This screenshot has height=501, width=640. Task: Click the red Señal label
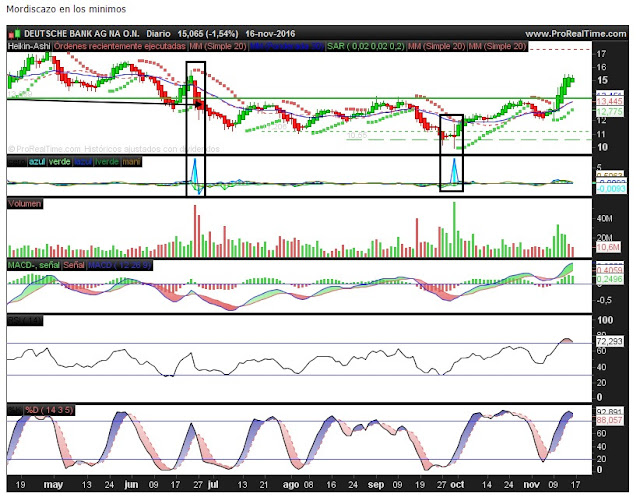(x=74, y=265)
